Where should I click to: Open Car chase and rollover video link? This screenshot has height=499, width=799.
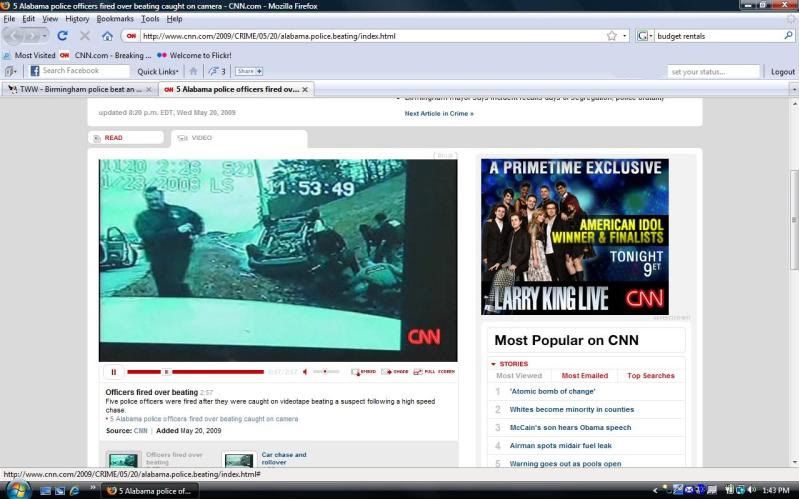click(284, 458)
